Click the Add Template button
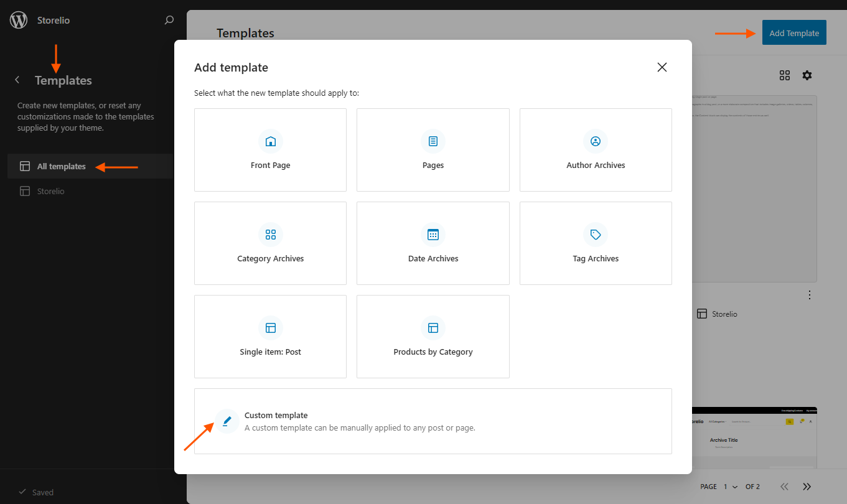847x504 pixels. pyautogui.click(x=794, y=33)
